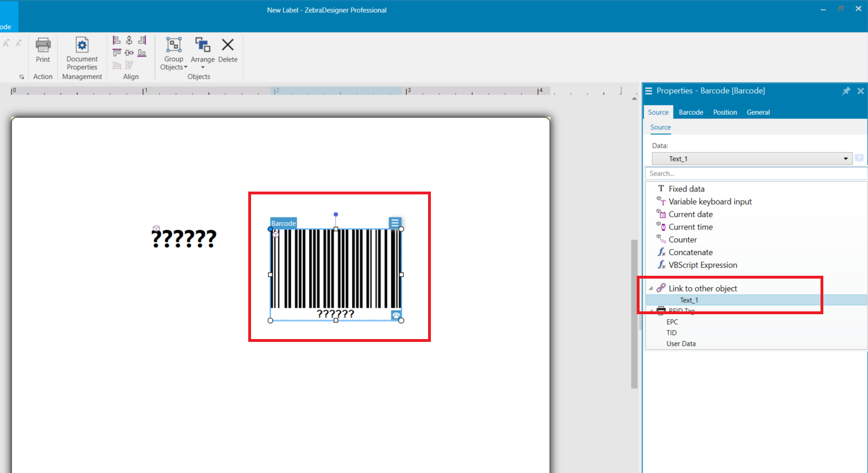Align objects to vertical middle
The image size is (868, 473).
129,53
